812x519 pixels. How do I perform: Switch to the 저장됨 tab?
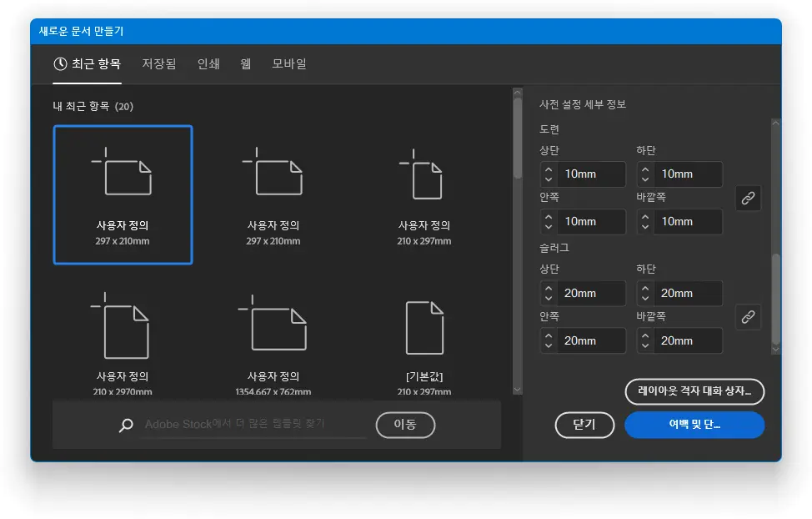[x=158, y=63]
